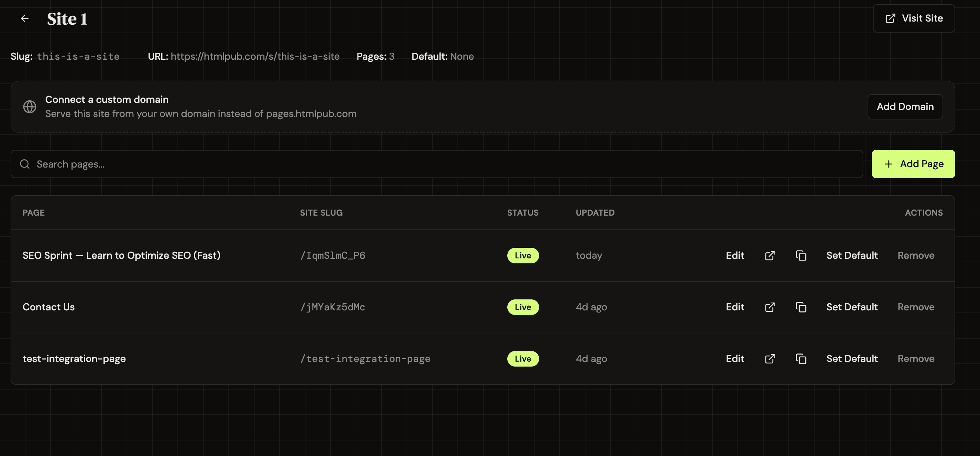Set Contact Us as default page
Viewport: 980px width, 456px height.
[x=852, y=307]
